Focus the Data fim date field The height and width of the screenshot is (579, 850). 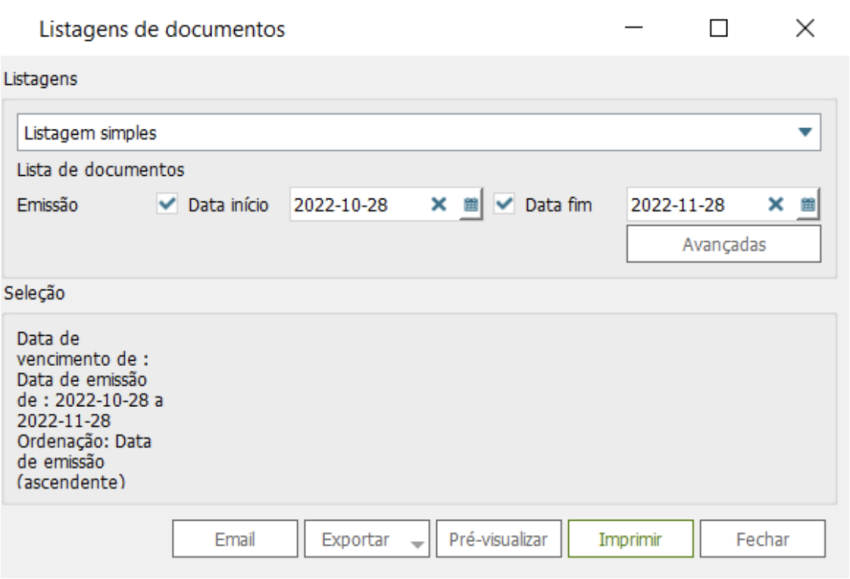tap(692, 205)
